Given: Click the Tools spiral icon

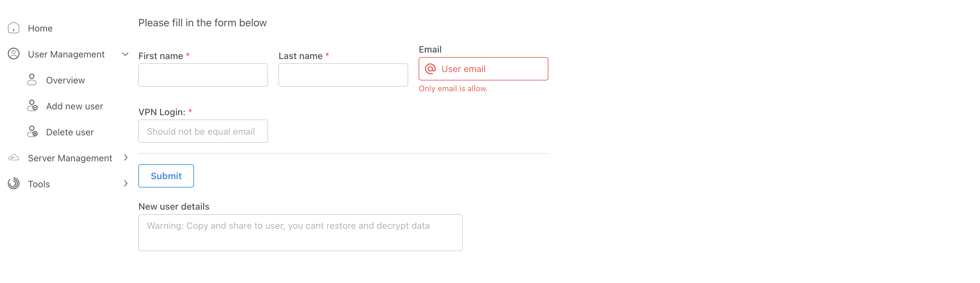Looking at the screenshot, I should tap(14, 184).
